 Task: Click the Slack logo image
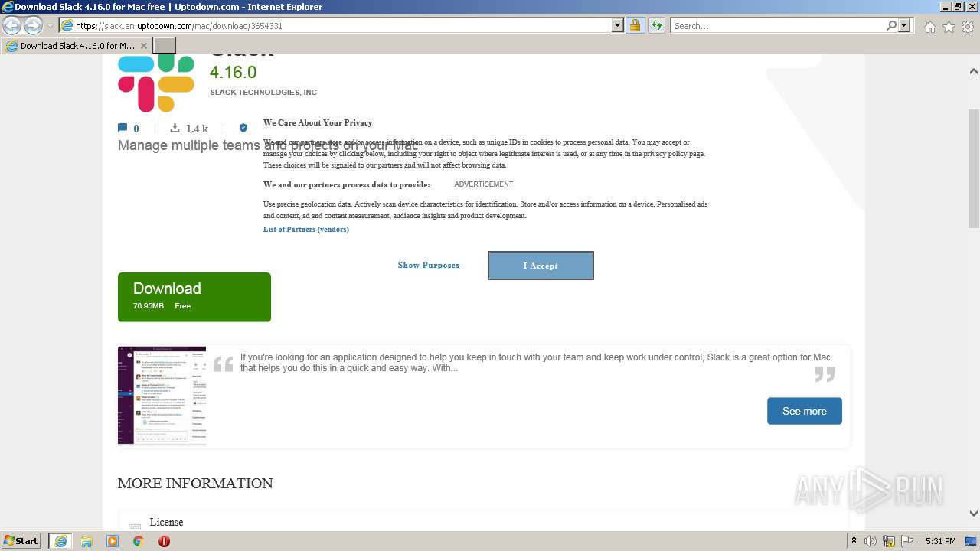156,83
